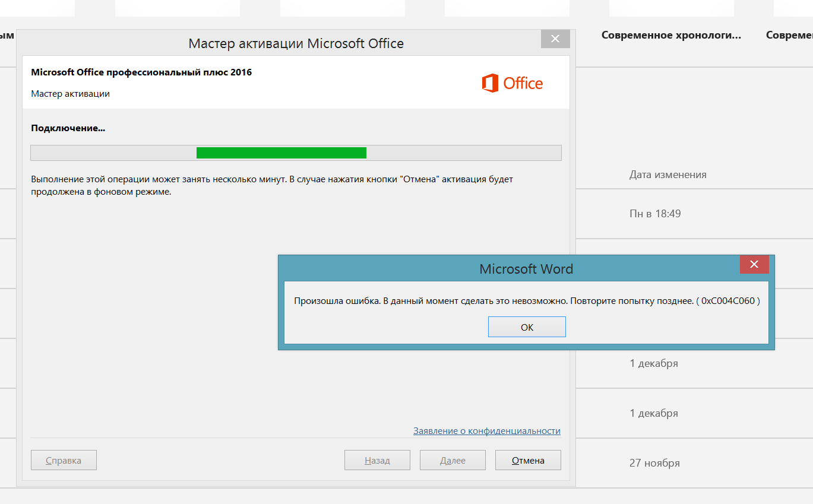813x504 pixels.
Task: Click Microsoft Office профессиональный плюс 2016 heading
Action: click(x=141, y=72)
